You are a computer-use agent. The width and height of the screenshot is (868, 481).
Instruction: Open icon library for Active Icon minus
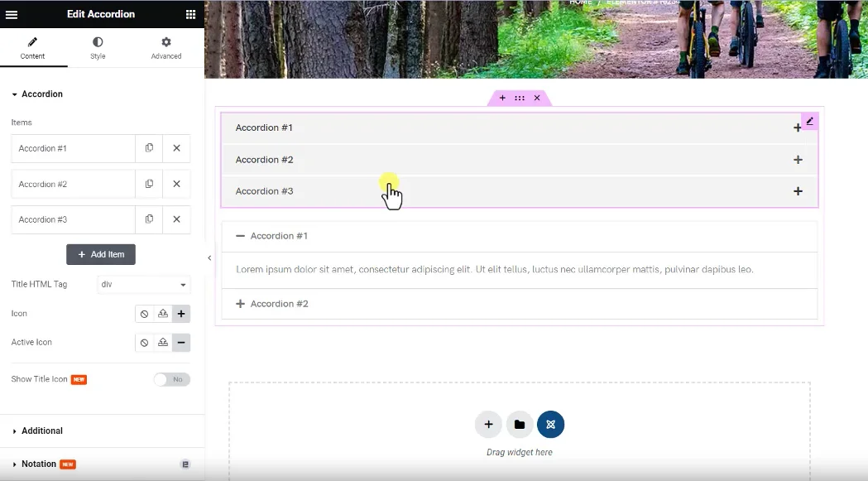point(181,343)
